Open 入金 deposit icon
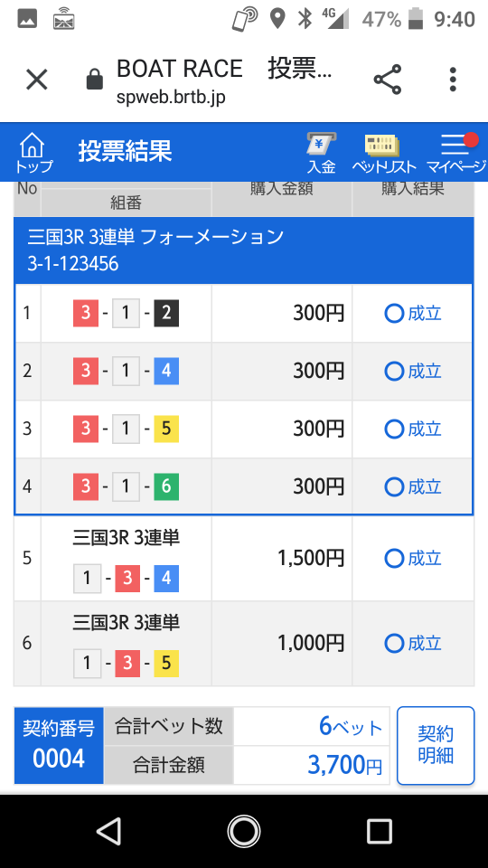Viewport: 488px width, 868px height. 322,152
